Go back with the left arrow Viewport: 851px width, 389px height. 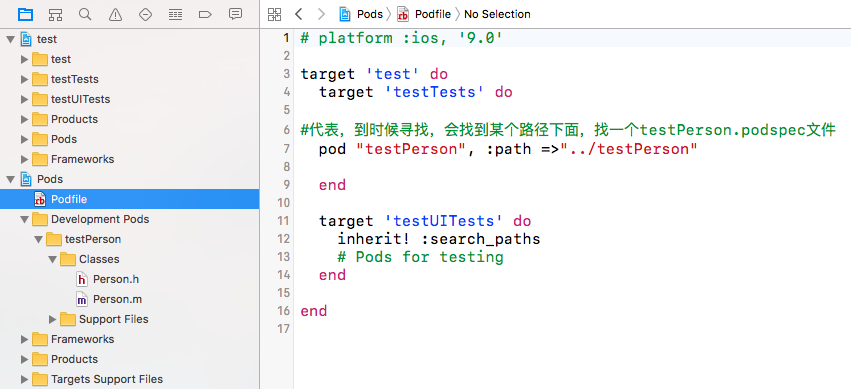(x=298, y=14)
